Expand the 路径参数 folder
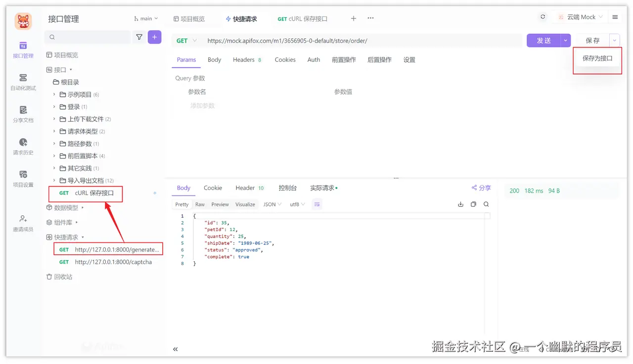 click(x=54, y=144)
